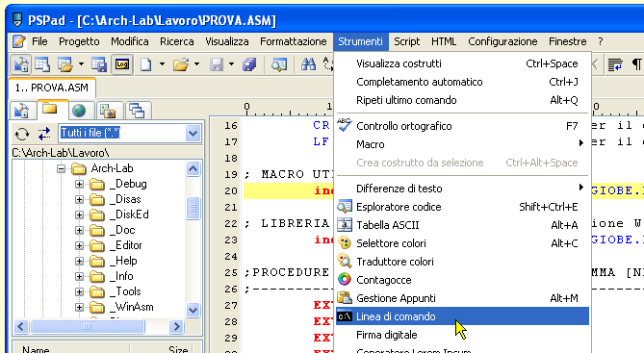Expand the _DiskEd folder

79,214
